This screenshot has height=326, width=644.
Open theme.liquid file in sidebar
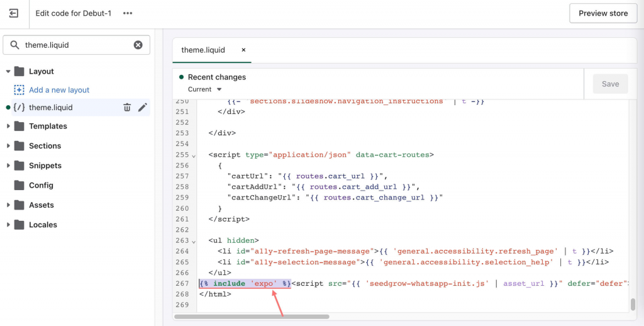(50, 107)
